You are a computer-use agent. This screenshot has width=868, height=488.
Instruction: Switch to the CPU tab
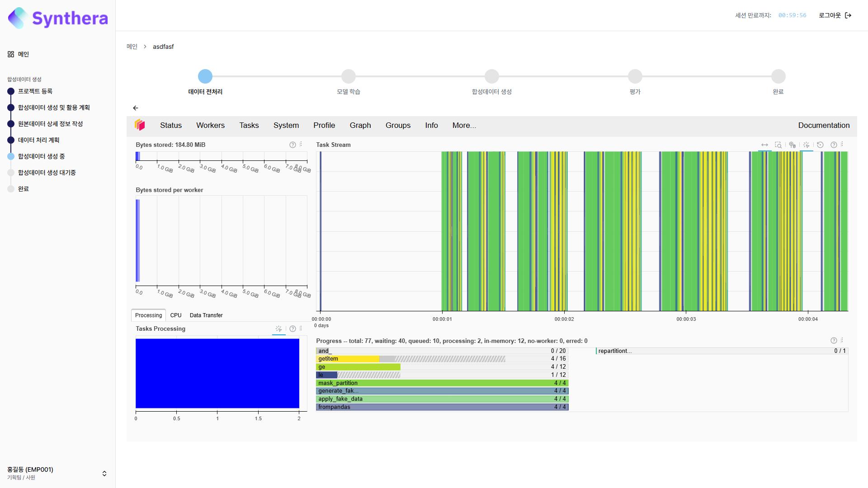pos(176,315)
